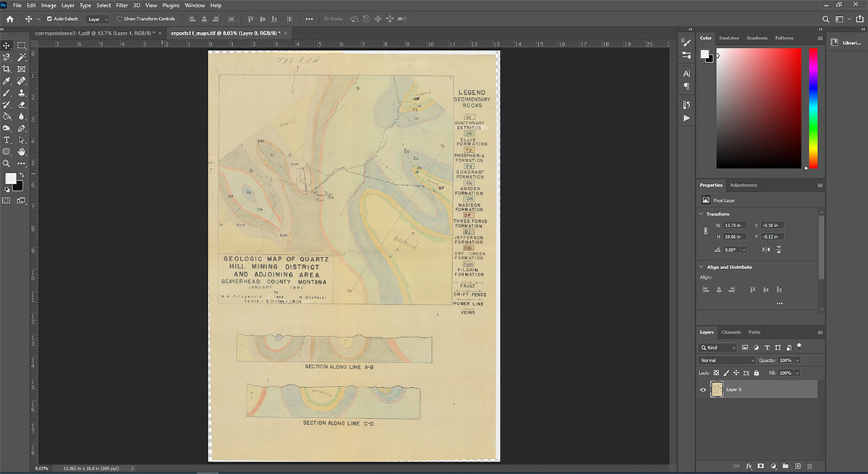Screen dimensions: 868x474
Task: Select the Hand tool
Action: [x=22, y=151]
